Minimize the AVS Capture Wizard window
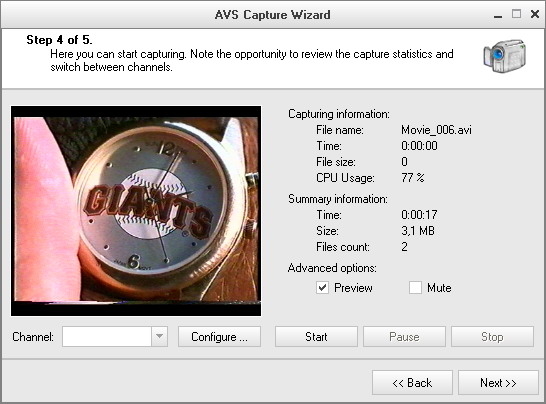The image size is (546, 404). (498, 16)
